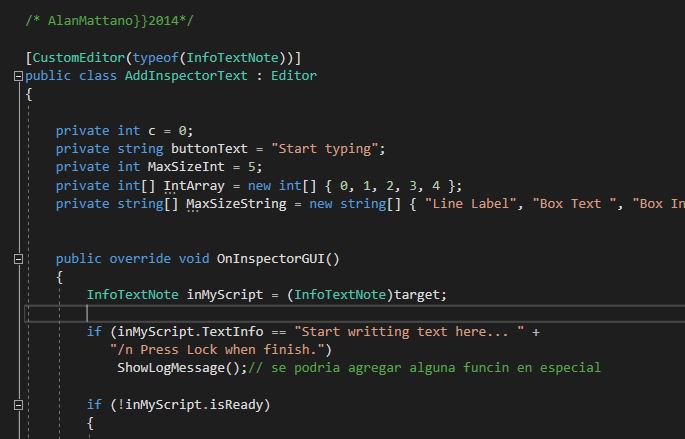Screen dimensions: 685x439
Task: Click the target keyword after the cast
Action: click(x=417, y=294)
